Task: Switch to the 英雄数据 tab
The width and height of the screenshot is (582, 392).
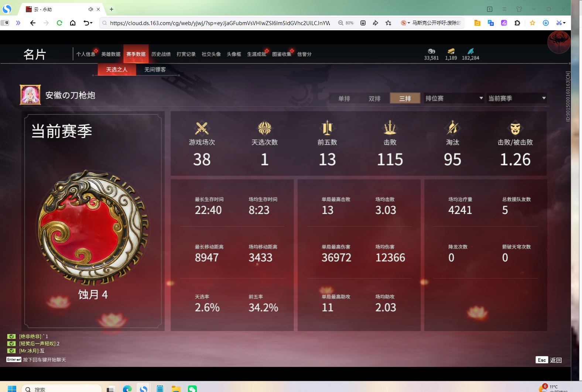Action: point(111,54)
